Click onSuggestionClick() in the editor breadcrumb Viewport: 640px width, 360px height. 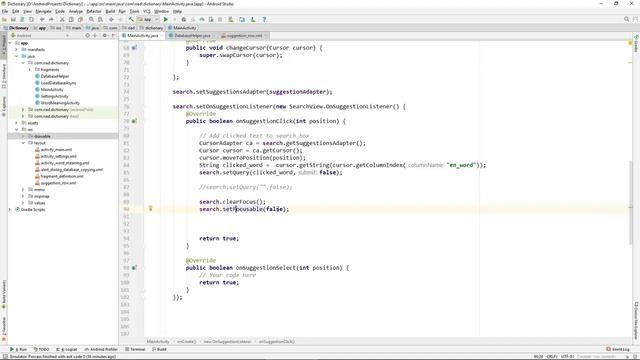(x=277, y=341)
